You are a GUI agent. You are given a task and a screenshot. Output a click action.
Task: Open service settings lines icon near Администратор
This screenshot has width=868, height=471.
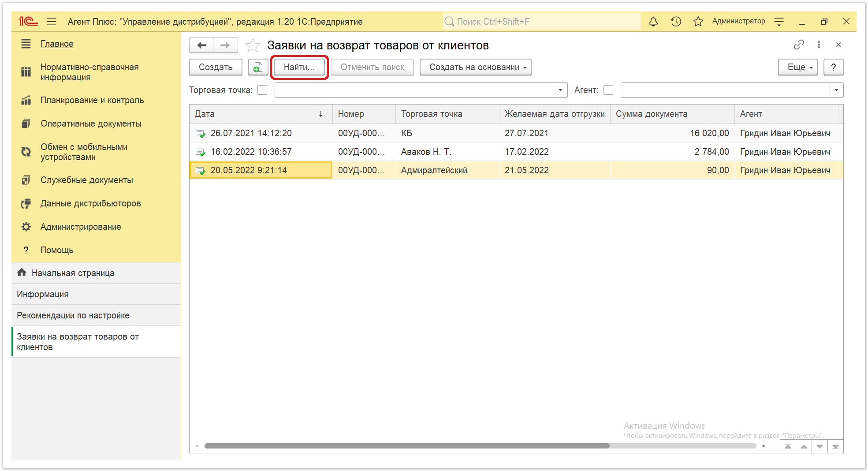pos(779,22)
